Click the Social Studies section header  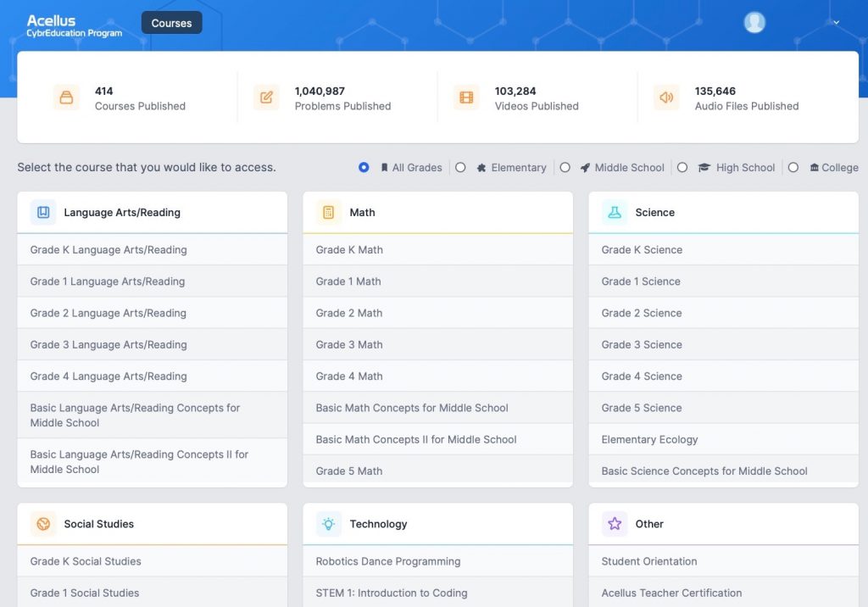pos(153,523)
